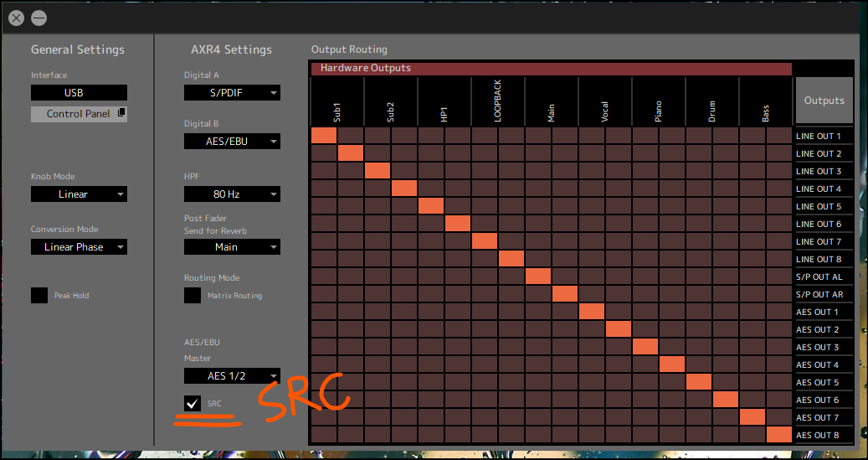Viewport: 868px width, 460px height.
Task: Click the S/P OUT AR output label
Action: pos(819,294)
